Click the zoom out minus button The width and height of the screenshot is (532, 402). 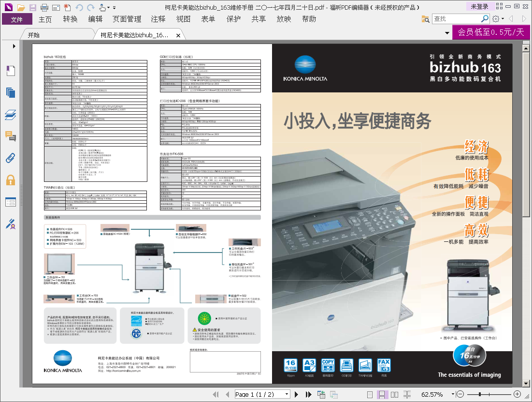(x=460, y=394)
